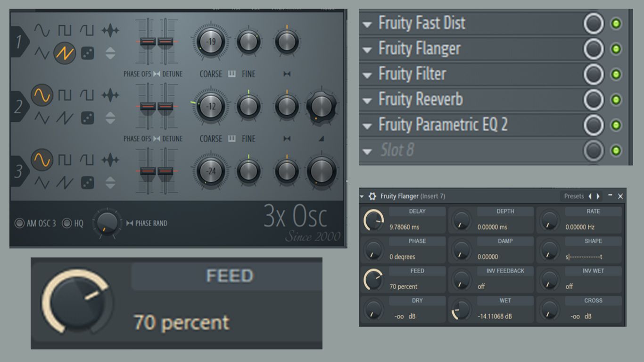
Task: Select the triangle wave shape for oscillator 1
Action: point(42,54)
